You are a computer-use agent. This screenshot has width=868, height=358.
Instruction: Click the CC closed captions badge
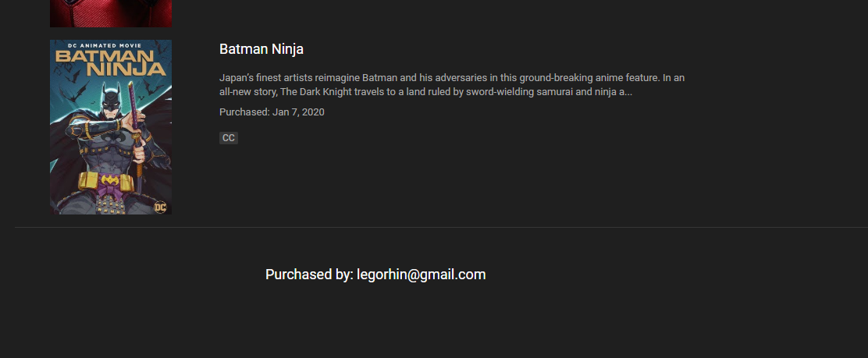(x=229, y=138)
